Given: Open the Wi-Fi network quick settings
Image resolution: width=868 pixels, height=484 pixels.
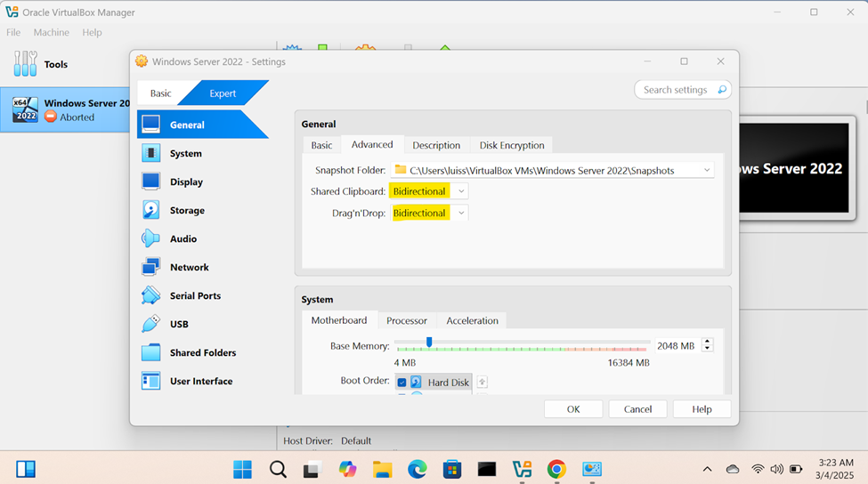Looking at the screenshot, I should (758, 470).
